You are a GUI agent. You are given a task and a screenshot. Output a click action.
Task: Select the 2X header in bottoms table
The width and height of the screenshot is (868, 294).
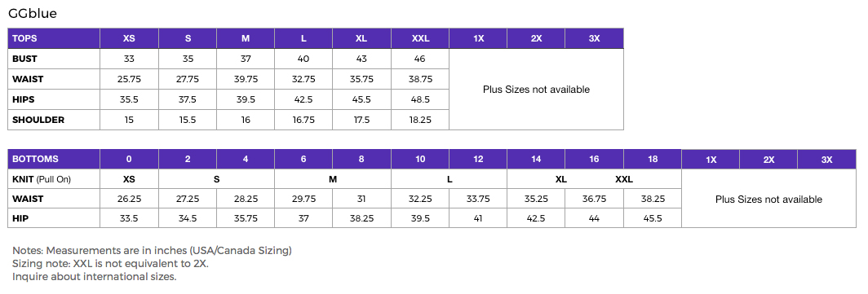[x=769, y=159]
